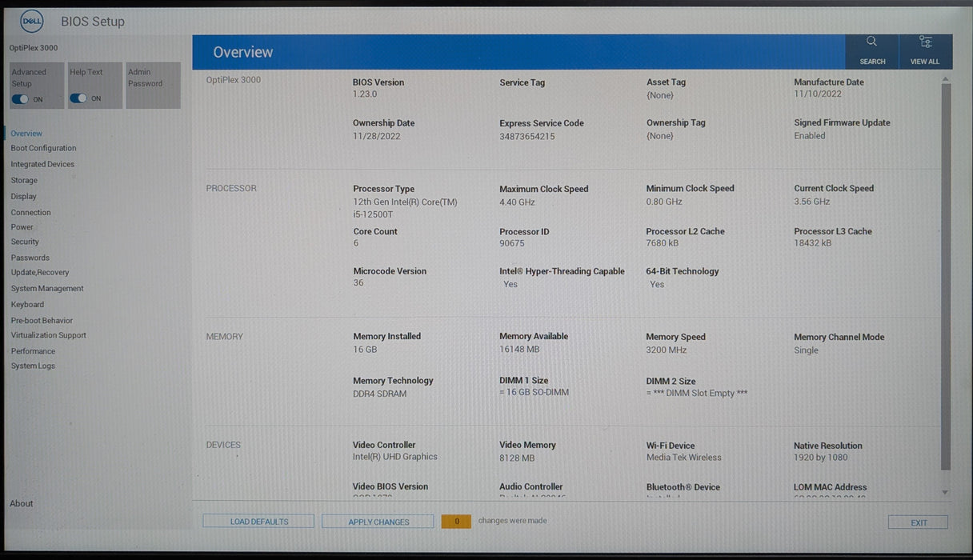Open the Admin Password tile
Screen dimensions: 973x560
tap(154, 85)
